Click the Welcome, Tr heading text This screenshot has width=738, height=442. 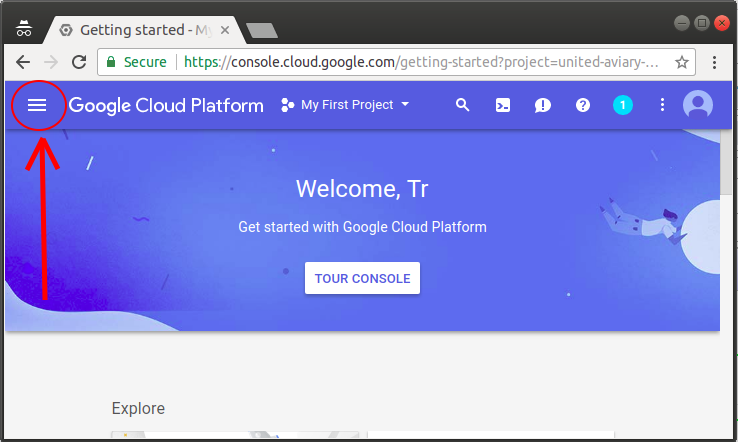coord(362,189)
